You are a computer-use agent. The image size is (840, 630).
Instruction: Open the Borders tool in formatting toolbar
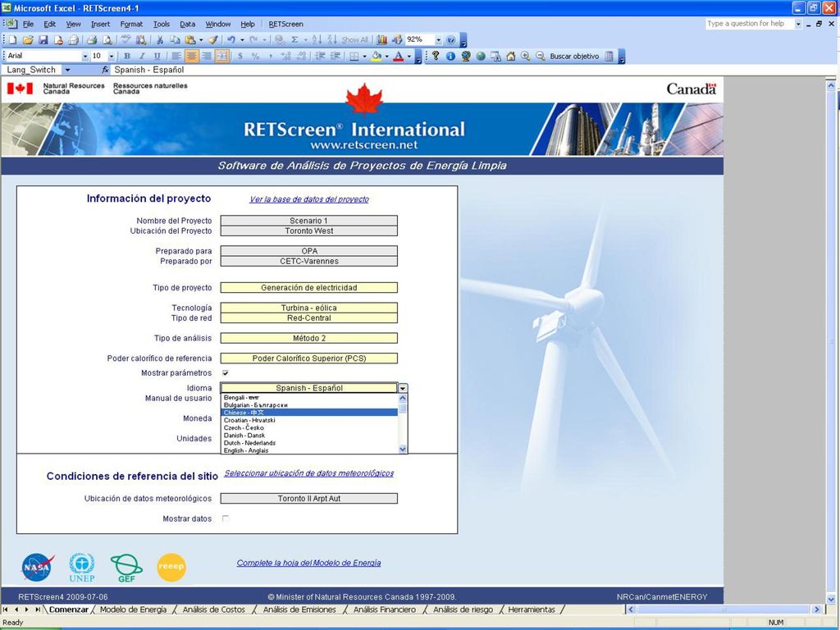pyautogui.click(x=354, y=56)
